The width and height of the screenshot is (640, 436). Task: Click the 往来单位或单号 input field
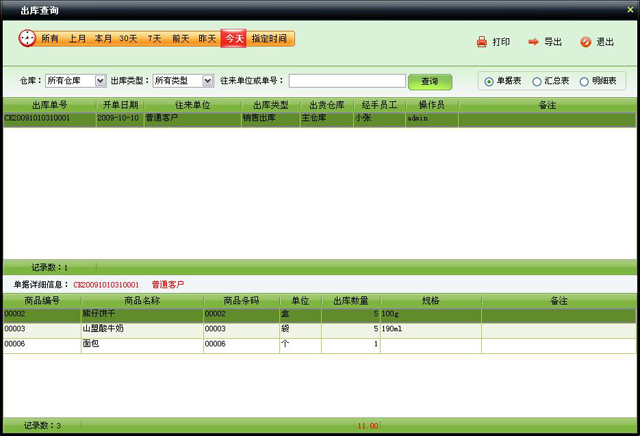[x=346, y=81]
